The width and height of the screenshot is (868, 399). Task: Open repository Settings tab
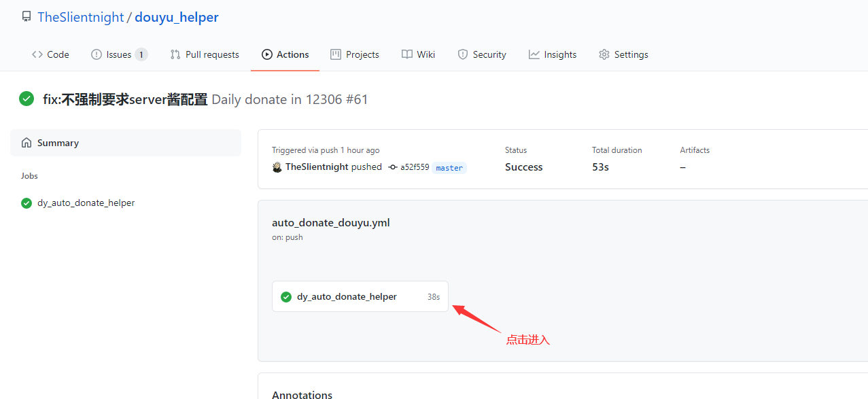(x=623, y=54)
